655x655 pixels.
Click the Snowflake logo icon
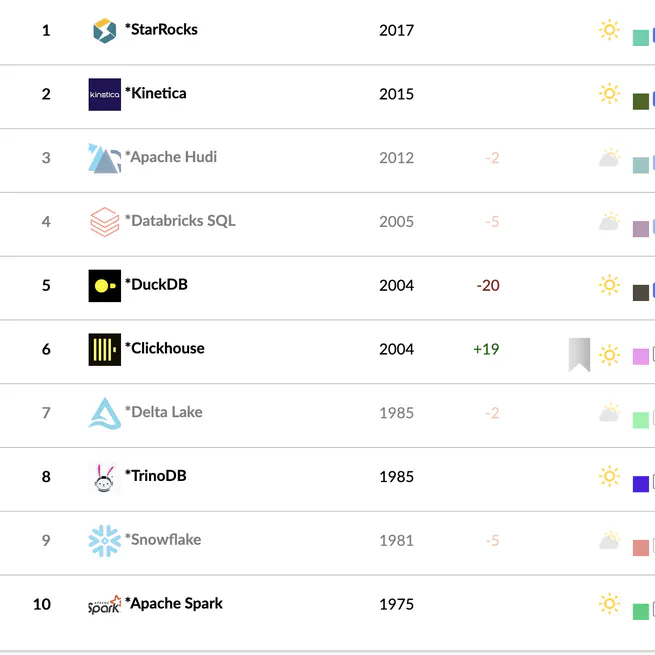pyautogui.click(x=104, y=541)
